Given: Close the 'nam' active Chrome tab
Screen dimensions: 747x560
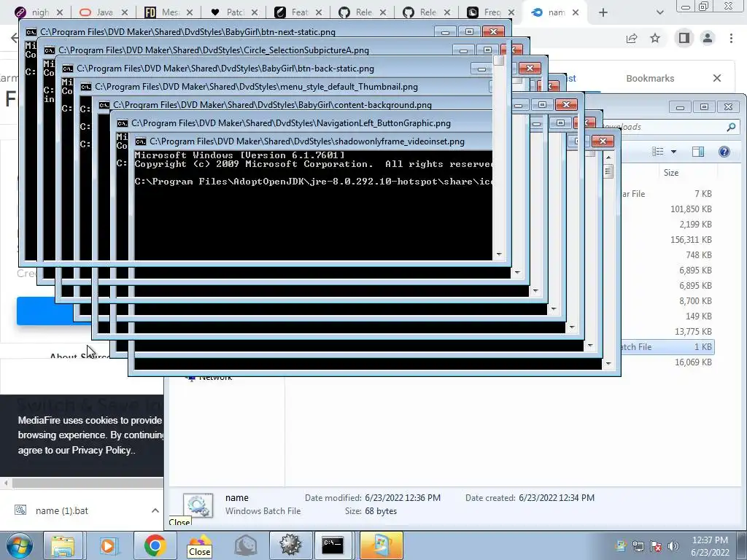Looking at the screenshot, I should tap(576, 12).
